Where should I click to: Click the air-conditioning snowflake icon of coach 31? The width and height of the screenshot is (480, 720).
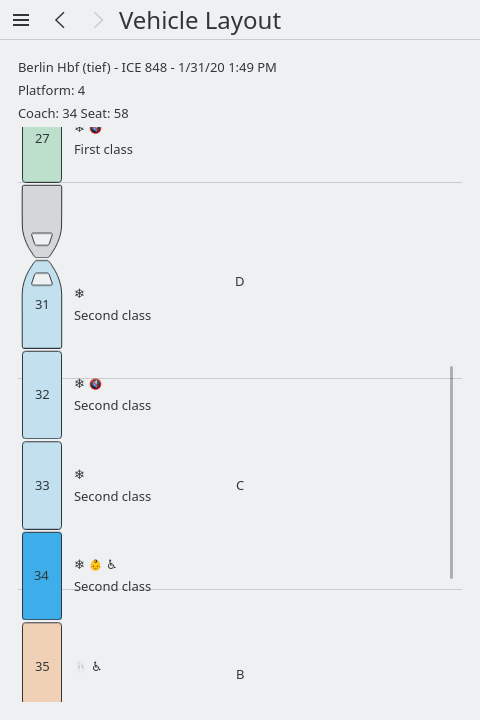(x=79, y=293)
